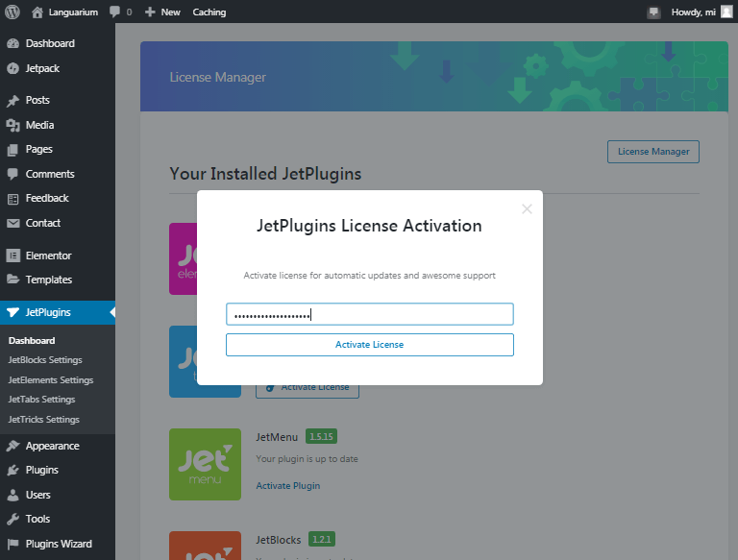
Task: Focus the license key input field
Action: (369, 314)
